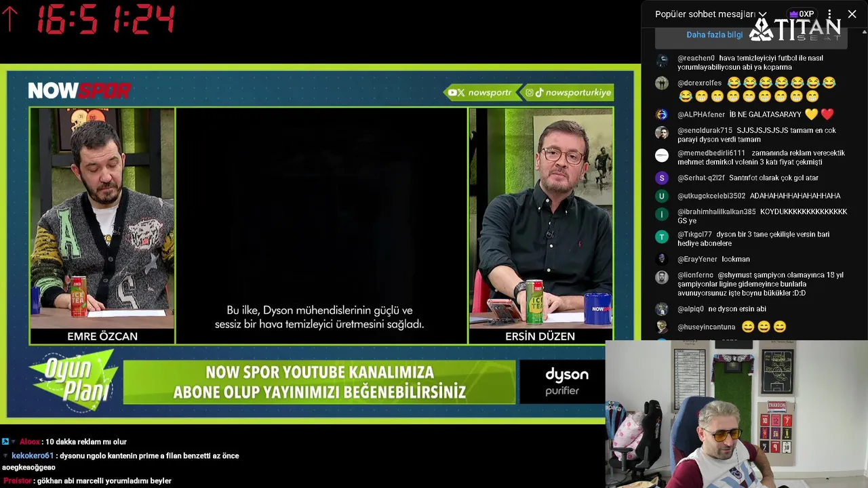Click the username @Serhat-q2l2f
Image resolution: width=868 pixels, height=488 pixels.
click(x=701, y=178)
